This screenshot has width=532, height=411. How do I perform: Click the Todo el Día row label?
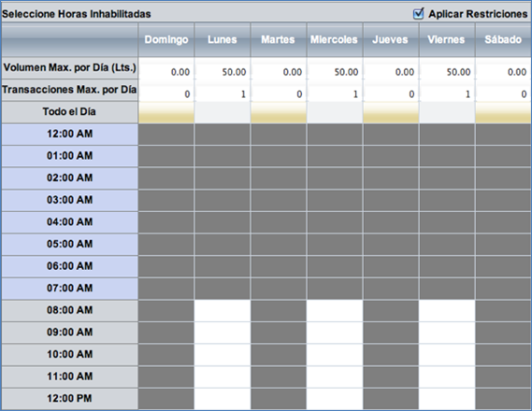[69, 112]
